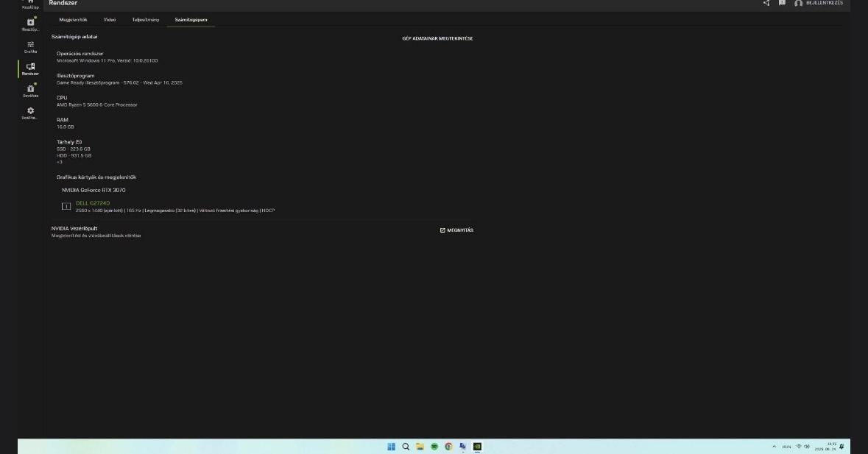Viewport: 868px width, 454px height.
Task: Click the user avatar icon
Action: tap(798, 4)
